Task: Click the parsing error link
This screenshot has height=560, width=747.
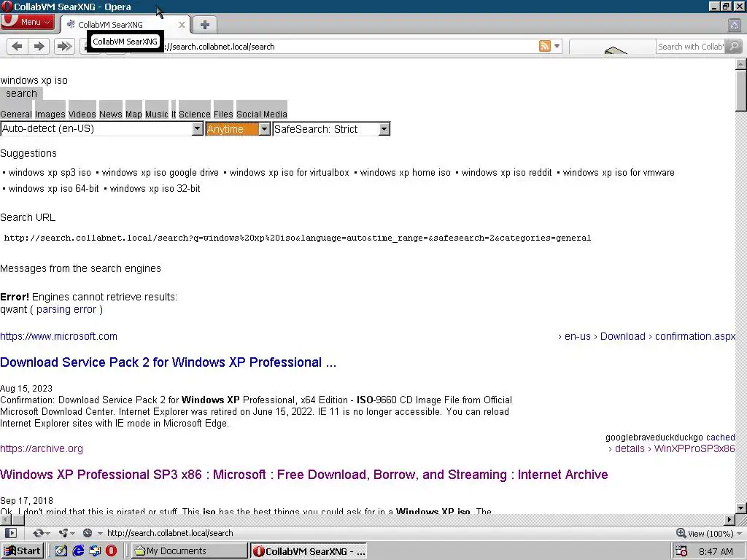Action: pyautogui.click(x=66, y=309)
